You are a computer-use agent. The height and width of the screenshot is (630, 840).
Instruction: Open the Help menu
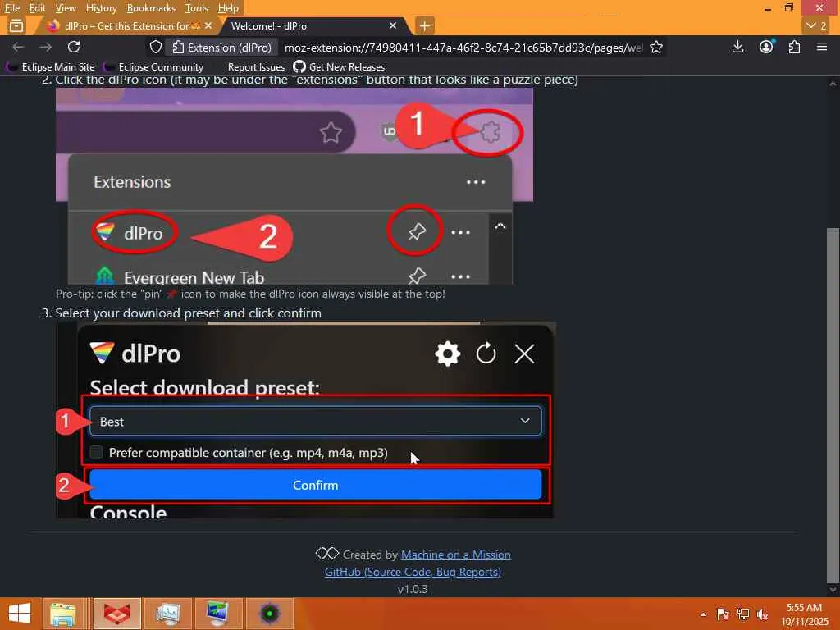pos(228,8)
